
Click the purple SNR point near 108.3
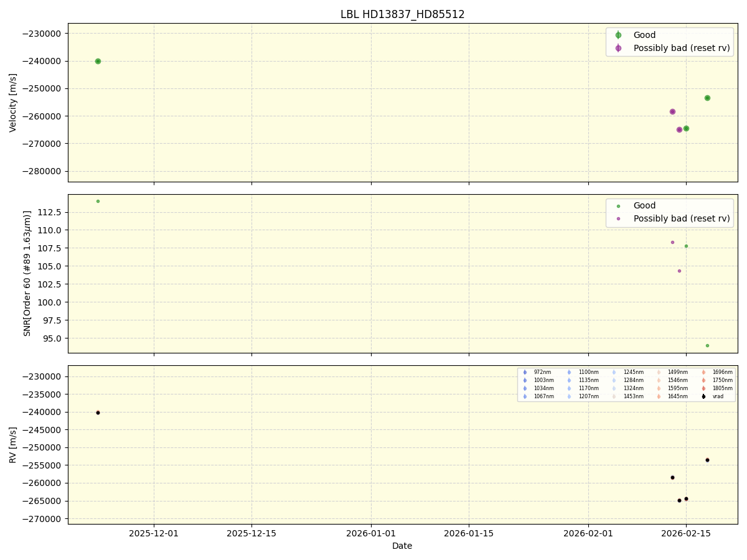[672, 242]
